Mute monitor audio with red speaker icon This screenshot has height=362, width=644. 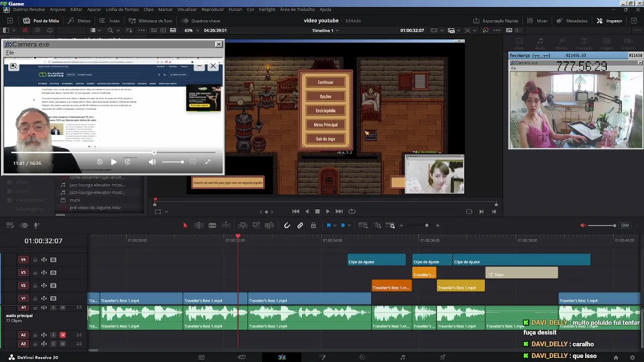(x=584, y=226)
